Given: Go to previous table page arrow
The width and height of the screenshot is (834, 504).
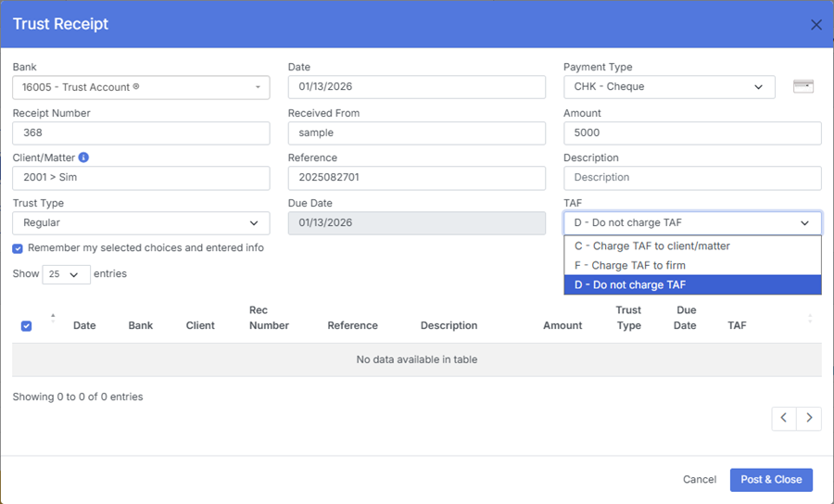Looking at the screenshot, I should (x=784, y=418).
